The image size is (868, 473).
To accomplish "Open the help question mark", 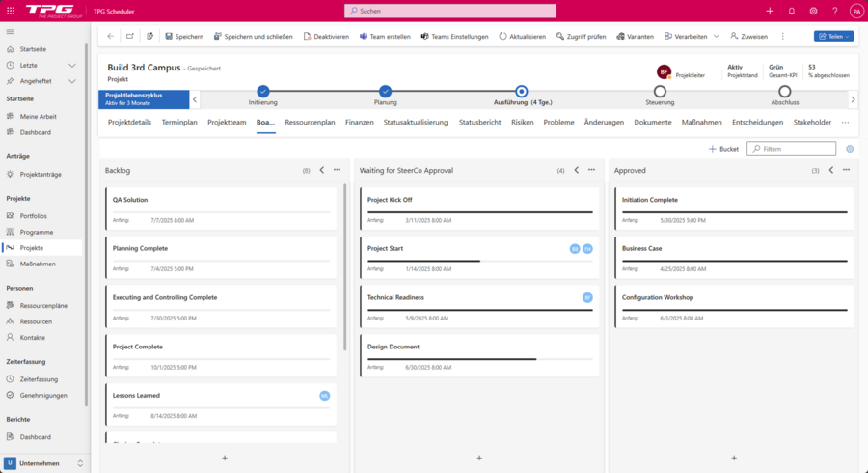I will coord(835,11).
